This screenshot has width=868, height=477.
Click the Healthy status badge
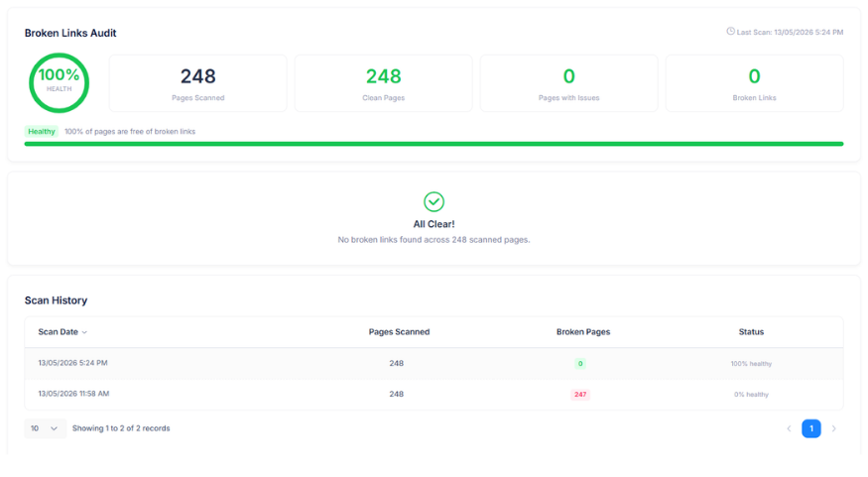click(x=42, y=132)
